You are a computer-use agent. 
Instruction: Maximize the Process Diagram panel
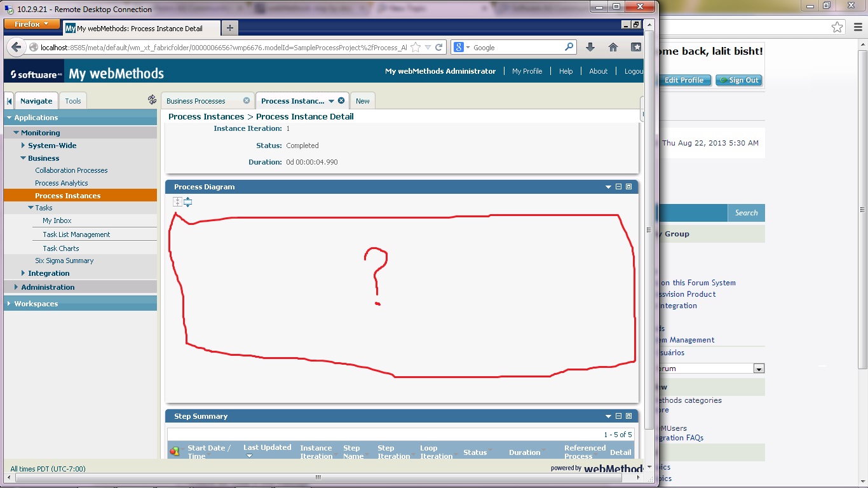[628, 187]
